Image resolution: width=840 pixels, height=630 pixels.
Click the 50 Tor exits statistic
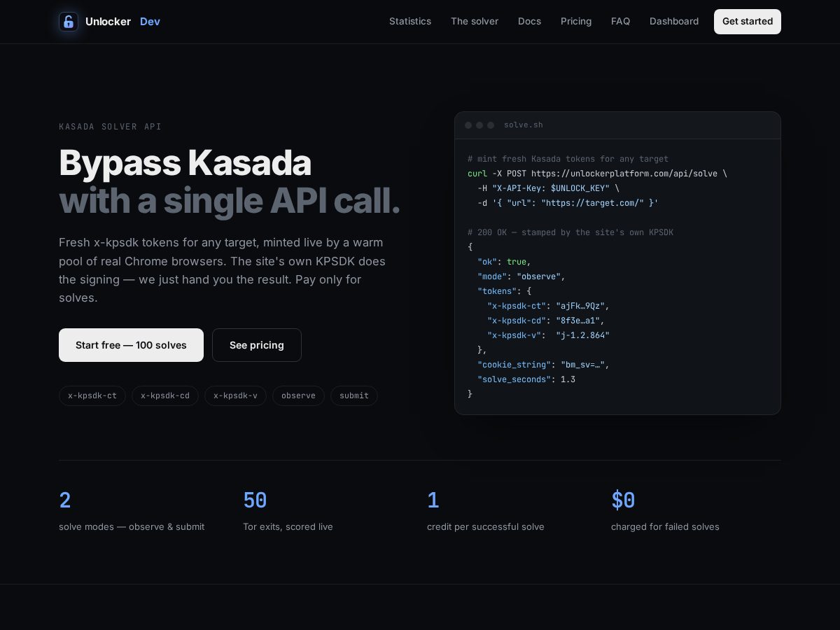click(288, 512)
